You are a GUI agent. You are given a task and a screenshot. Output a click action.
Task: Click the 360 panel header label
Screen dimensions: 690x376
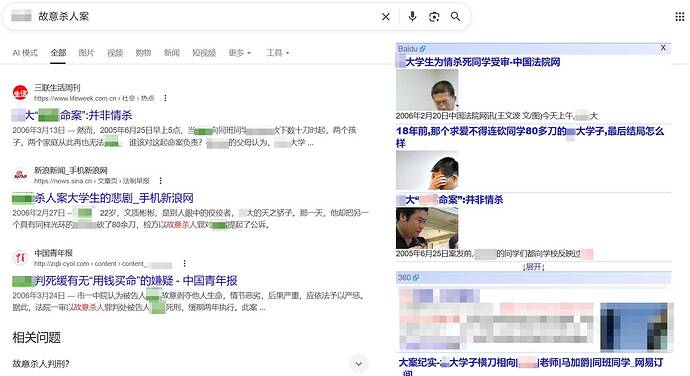pos(404,278)
